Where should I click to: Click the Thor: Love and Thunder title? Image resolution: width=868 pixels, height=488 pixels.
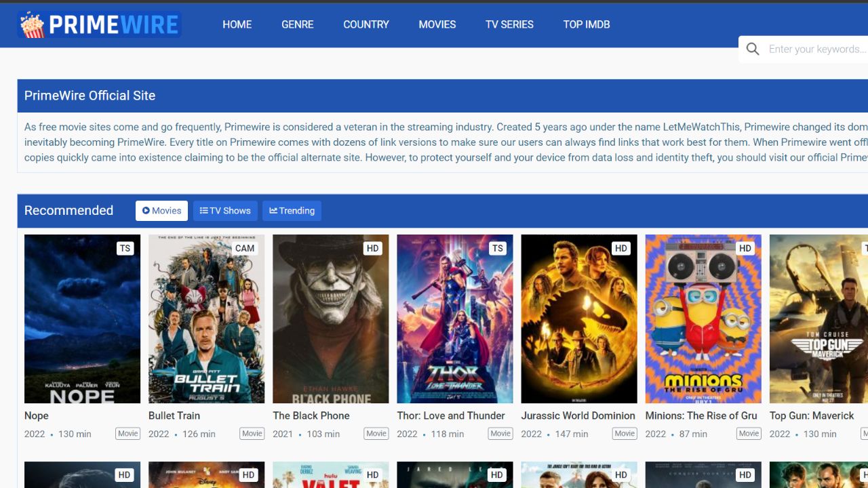(451, 415)
